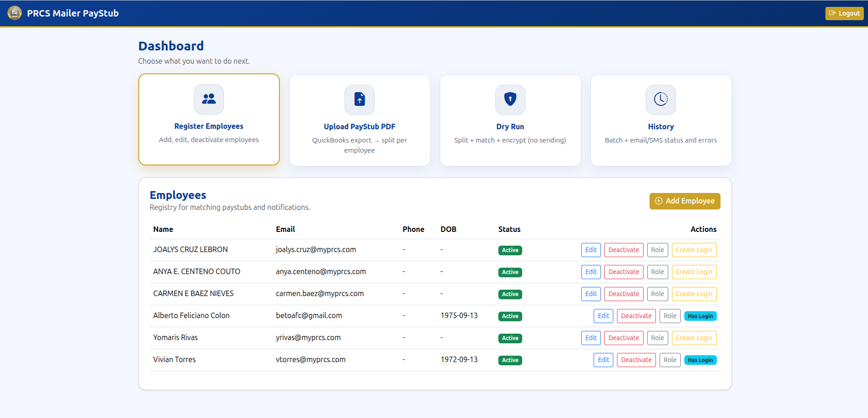The height and width of the screenshot is (418, 868).
Task: Click the DOB value 1975-09-13
Action: point(459,315)
